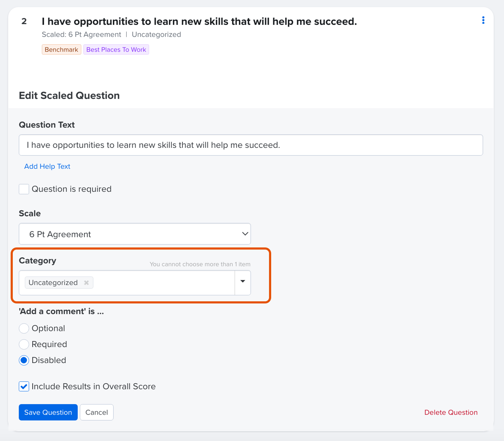Remove the Uncategorized chip with its x icon
The image size is (504, 441).
[86, 283]
